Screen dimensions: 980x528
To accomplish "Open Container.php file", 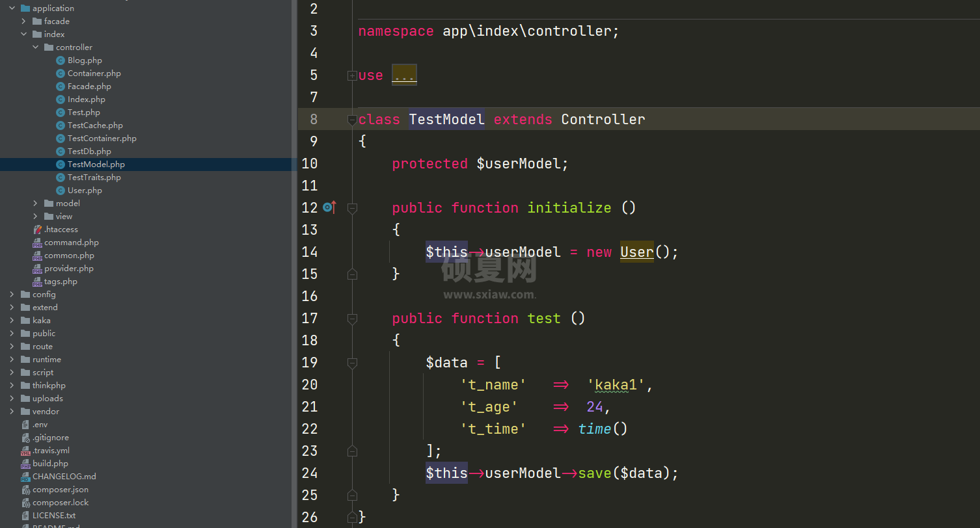I will point(94,73).
